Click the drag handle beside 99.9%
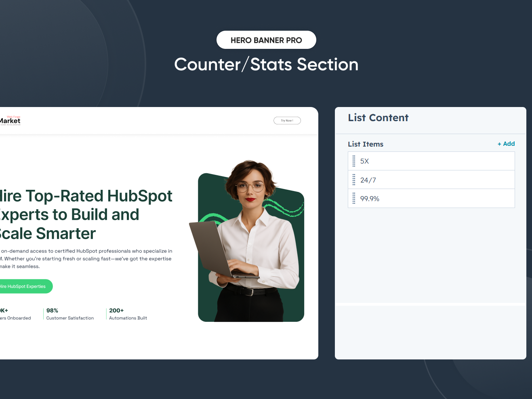 pos(354,198)
